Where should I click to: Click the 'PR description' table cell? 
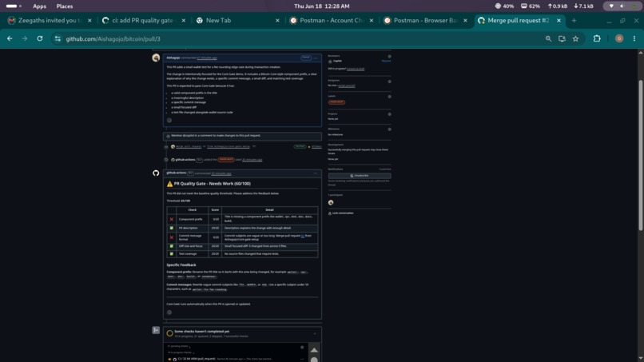193,228
